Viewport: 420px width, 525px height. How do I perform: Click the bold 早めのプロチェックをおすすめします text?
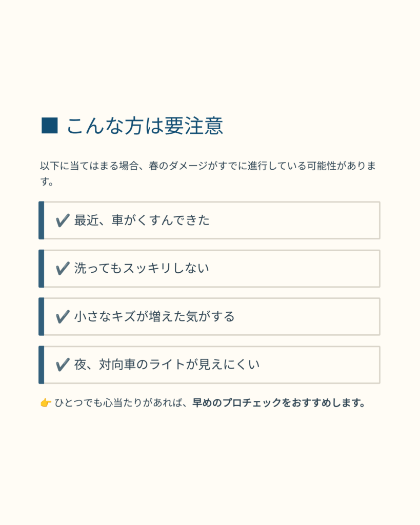pyautogui.click(x=278, y=403)
